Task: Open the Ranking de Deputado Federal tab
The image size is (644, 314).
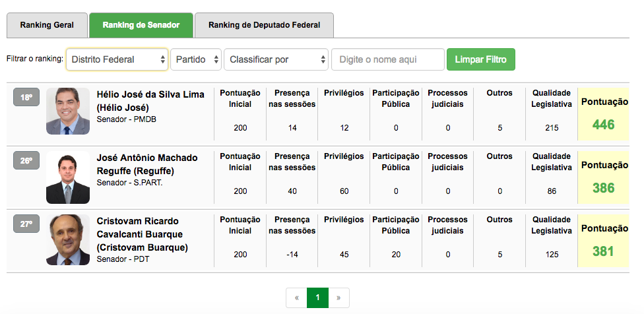Action: [x=264, y=26]
